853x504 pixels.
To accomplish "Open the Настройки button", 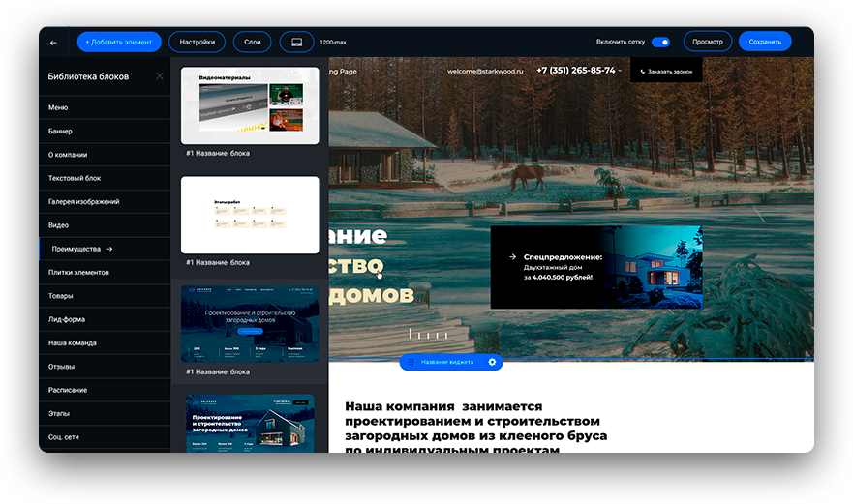I will tap(197, 42).
